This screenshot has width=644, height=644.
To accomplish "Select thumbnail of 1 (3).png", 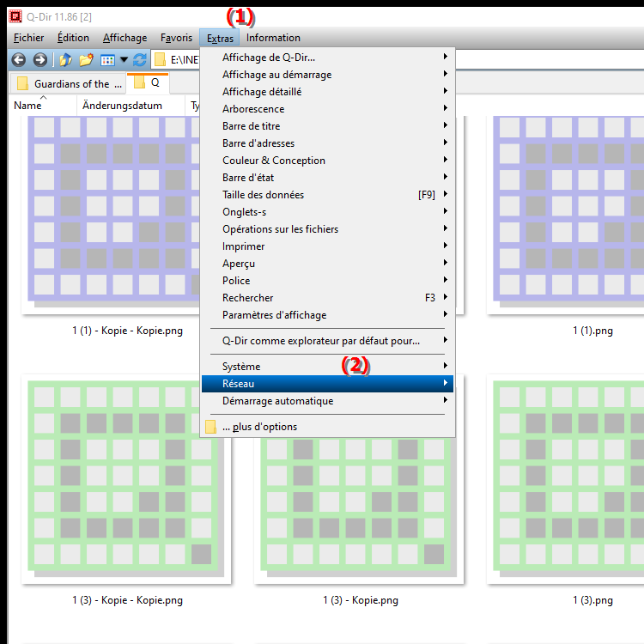I will 566,479.
